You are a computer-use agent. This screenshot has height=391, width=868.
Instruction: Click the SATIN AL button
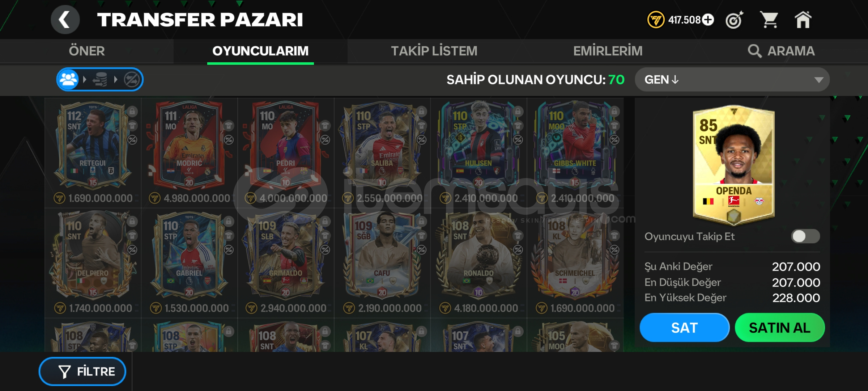coord(780,328)
